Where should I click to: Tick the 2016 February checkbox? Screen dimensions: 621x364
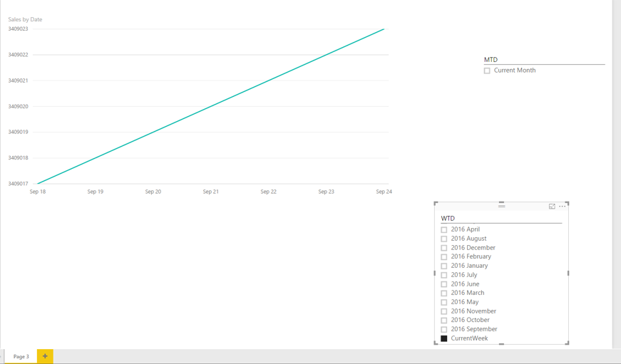pos(444,256)
